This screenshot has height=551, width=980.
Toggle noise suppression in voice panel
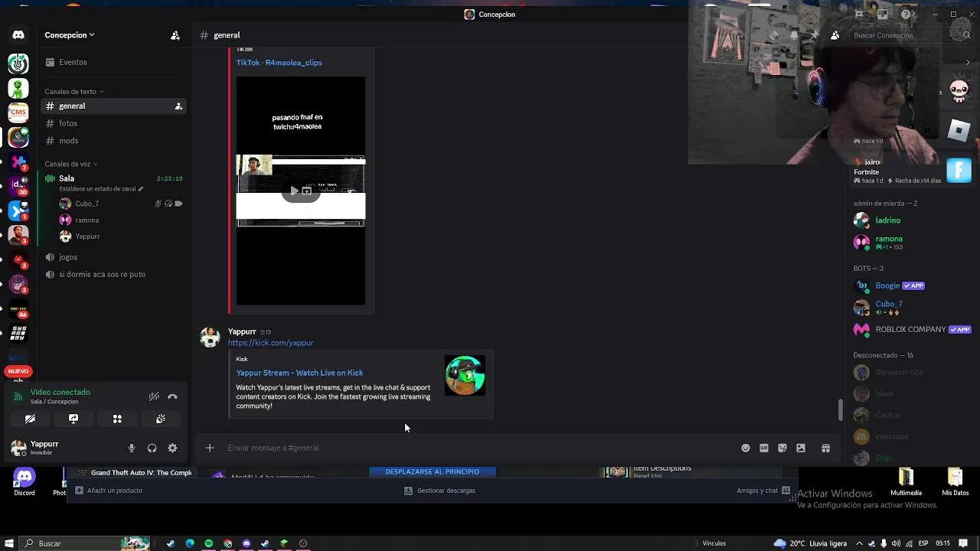[x=154, y=396]
